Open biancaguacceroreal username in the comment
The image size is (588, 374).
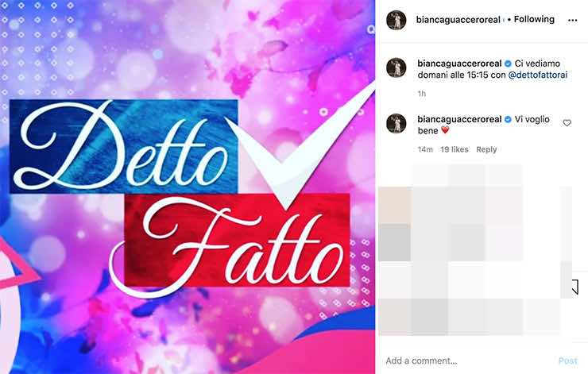coord(459,120)
